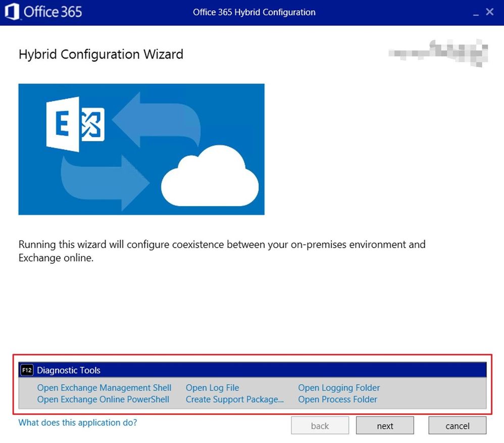504x443 pixels.
Task: Click the next button
Action: (x=385, y=425)
